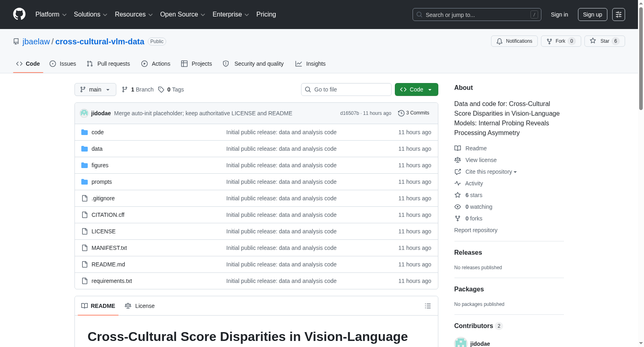
Task: Fork this repository
Action: tap(561, 41)
